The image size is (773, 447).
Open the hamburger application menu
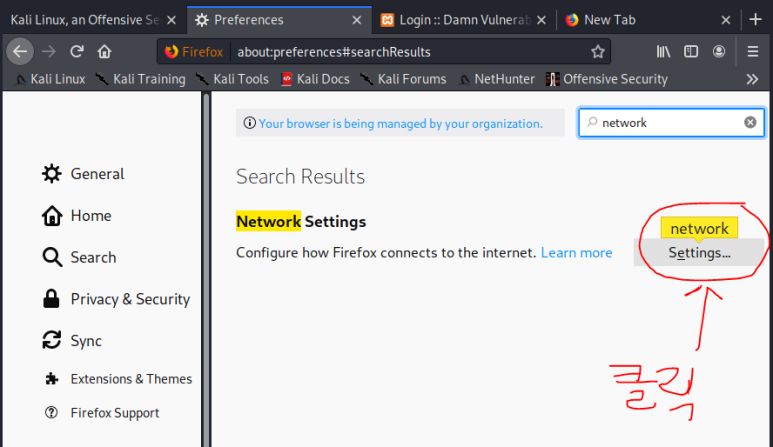click(x=752, y=51)
